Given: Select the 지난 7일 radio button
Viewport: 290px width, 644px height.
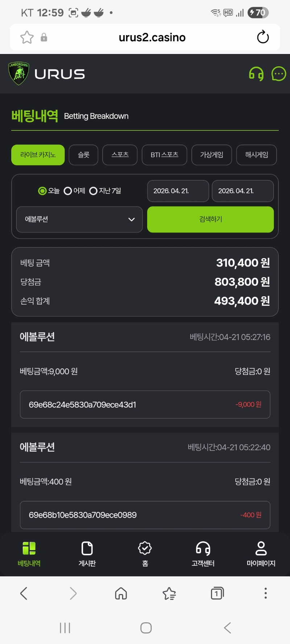Looking at the screenshot, I should 93,191.
